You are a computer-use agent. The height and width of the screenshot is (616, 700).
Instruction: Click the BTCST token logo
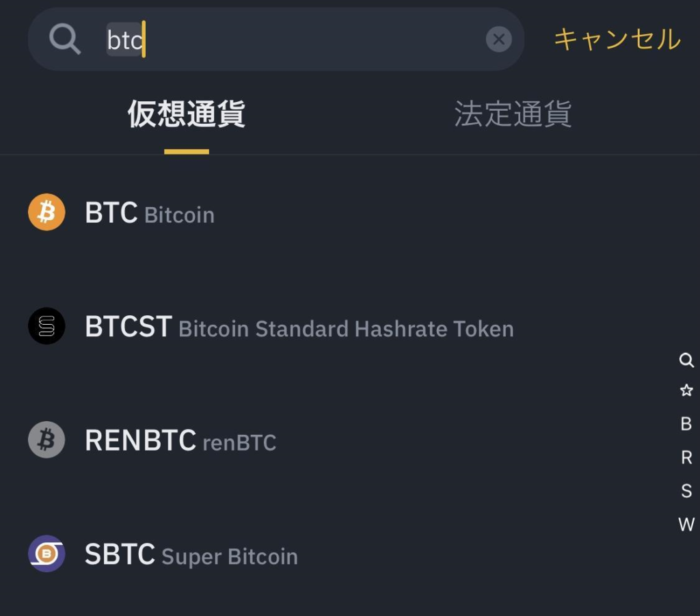(x=46, y=326)
